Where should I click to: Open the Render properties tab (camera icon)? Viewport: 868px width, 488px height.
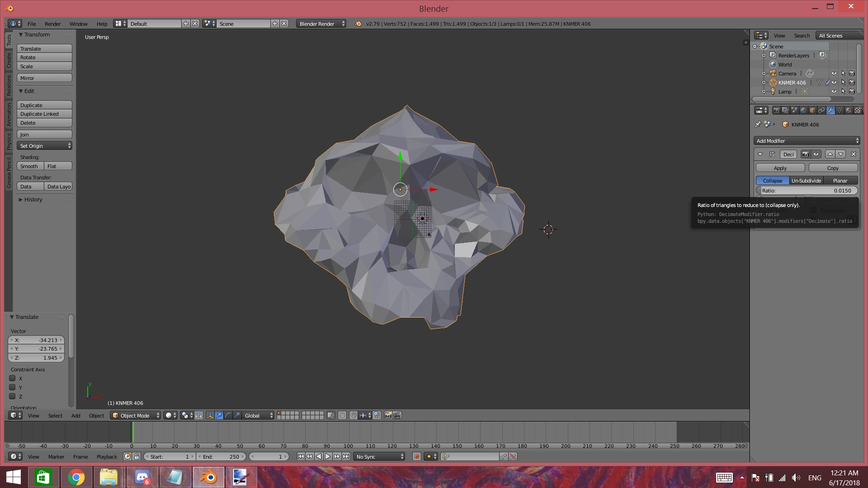776,110
